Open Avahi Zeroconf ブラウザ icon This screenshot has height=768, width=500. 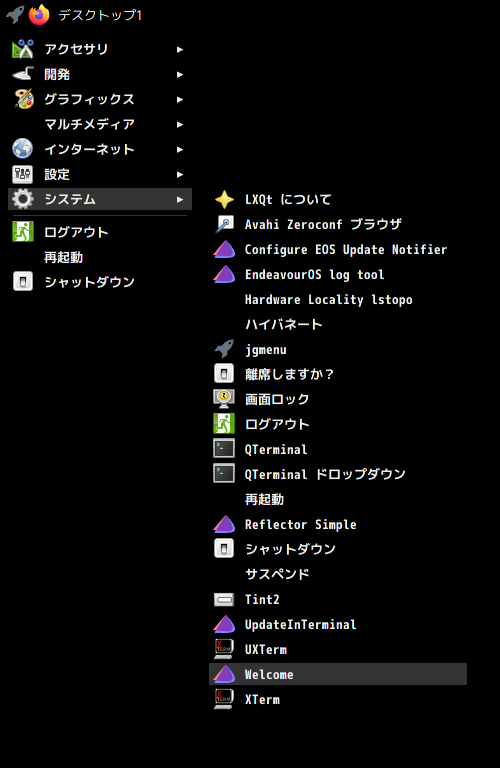point(224,224)
